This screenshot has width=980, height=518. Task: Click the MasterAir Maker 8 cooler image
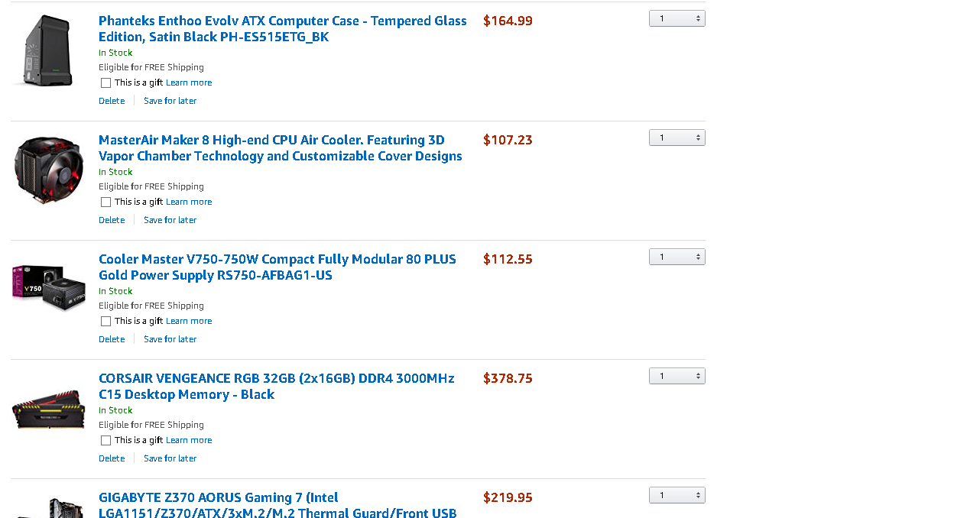(48, 170)
